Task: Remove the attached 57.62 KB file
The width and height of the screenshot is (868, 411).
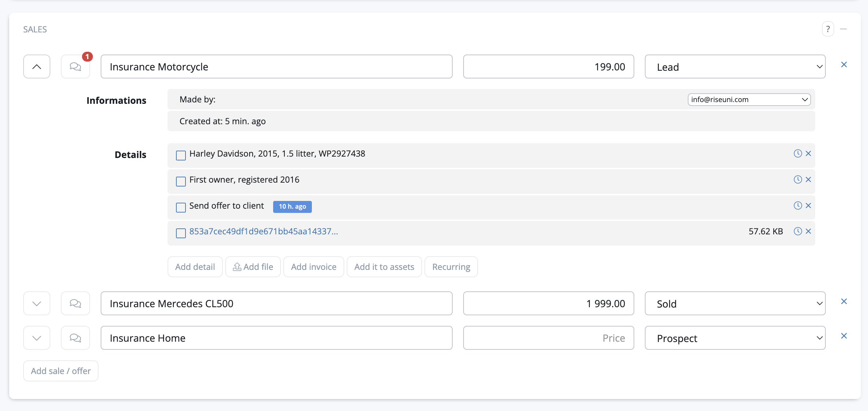Action: [x=808, y=231]
